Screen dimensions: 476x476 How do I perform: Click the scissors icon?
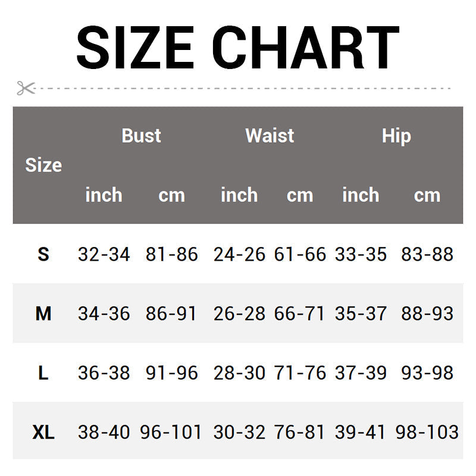coord(26,88)
